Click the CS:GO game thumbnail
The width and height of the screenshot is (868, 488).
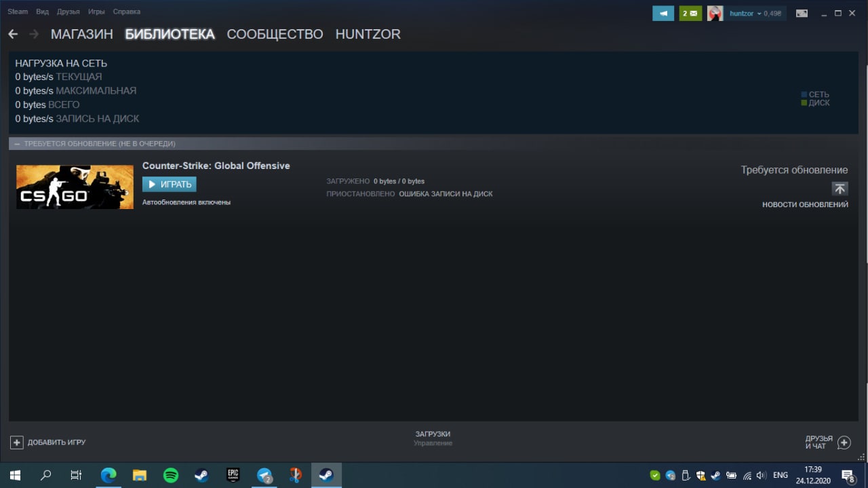tap(75, 187)
